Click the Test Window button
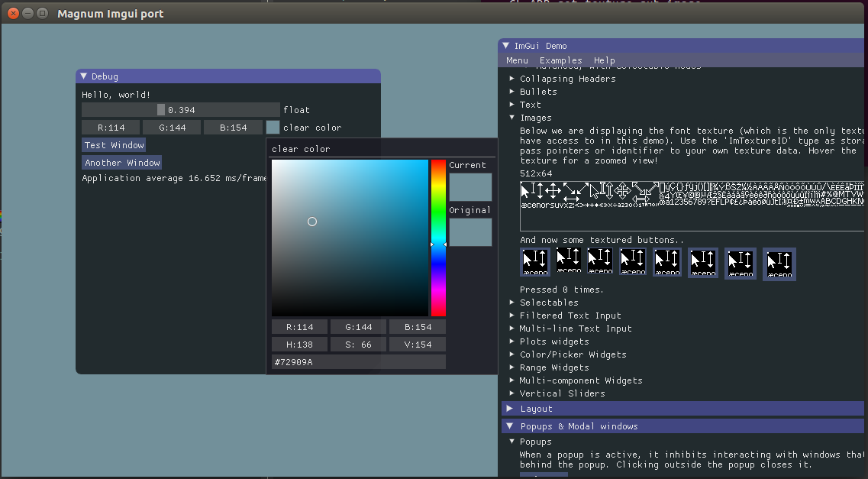 coord(114,145)
